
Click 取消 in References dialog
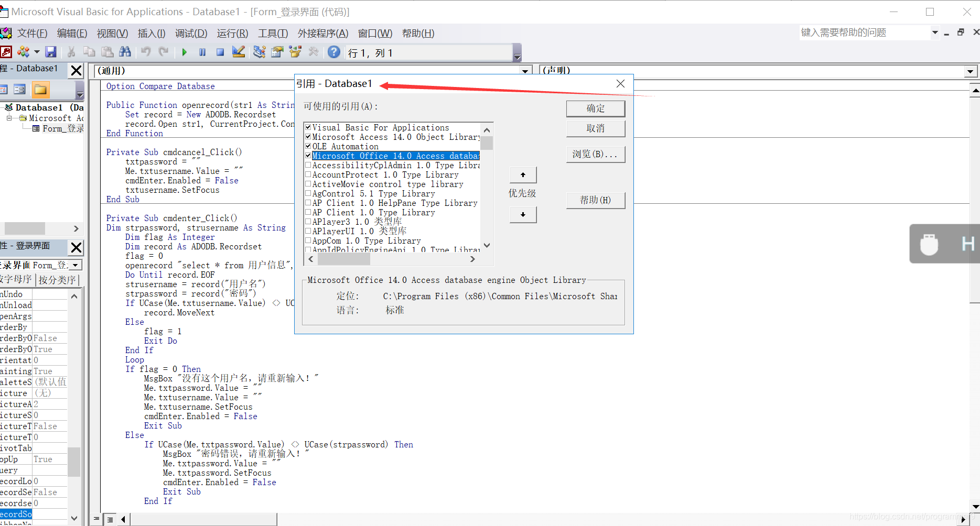[x=596, y=128]
